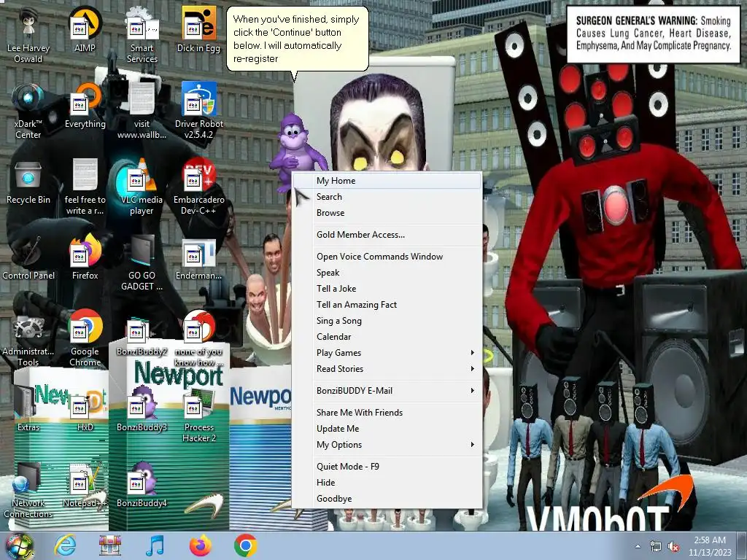This screenshot has width=747, height=560.
Task: Select the BonziBuddy4 desktop icon
Action: point(142,485)
